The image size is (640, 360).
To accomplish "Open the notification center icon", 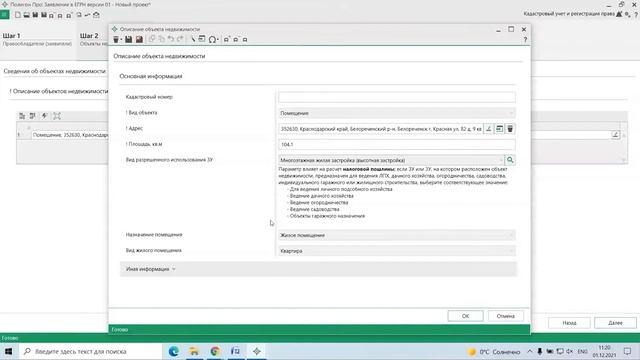I will (x=627, y=351).
